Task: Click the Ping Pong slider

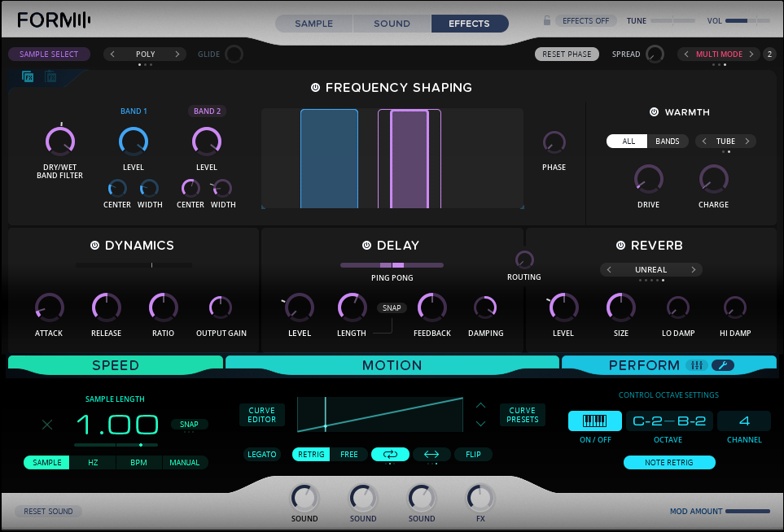Action: click(x=392, y=265)
